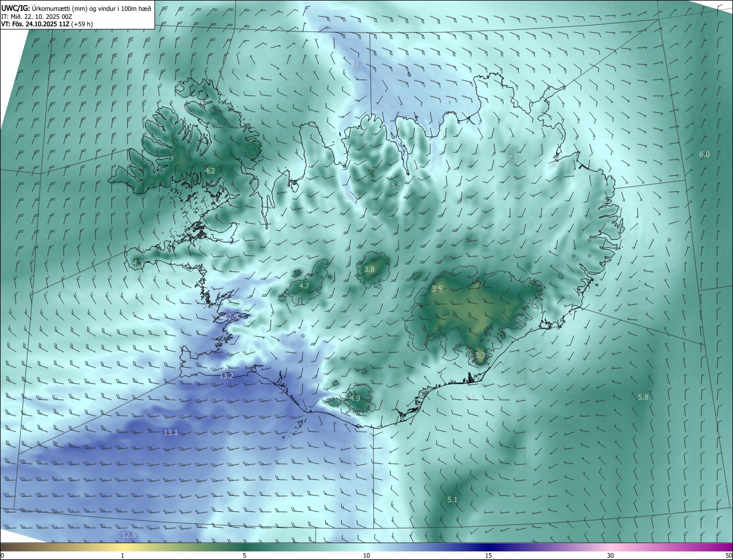Click the UWC/IG map title text

click(x=76, y=7)
